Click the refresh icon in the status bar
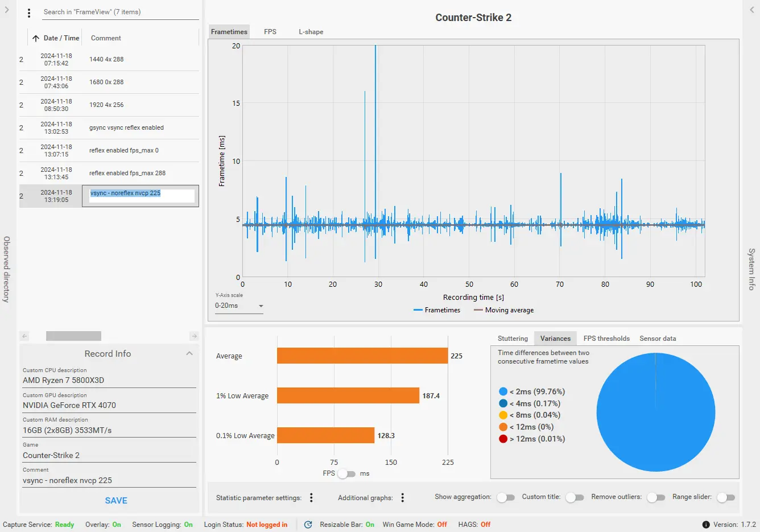The width and height of the screenshot is (760, 532). coord(308,525)
